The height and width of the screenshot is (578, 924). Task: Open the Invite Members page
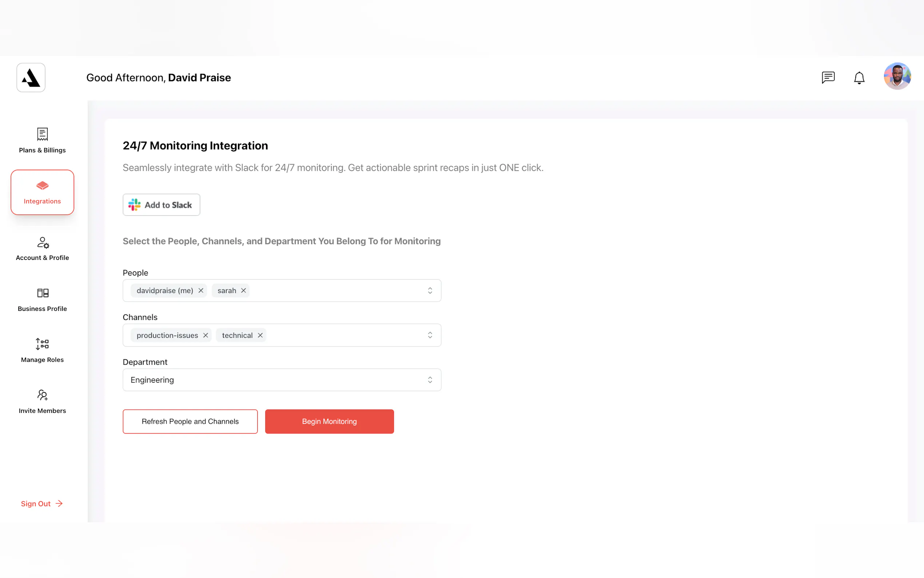pos(43,401)
